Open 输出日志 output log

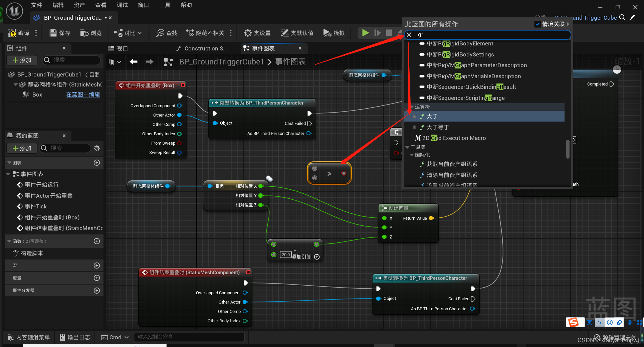coord(75,337)
